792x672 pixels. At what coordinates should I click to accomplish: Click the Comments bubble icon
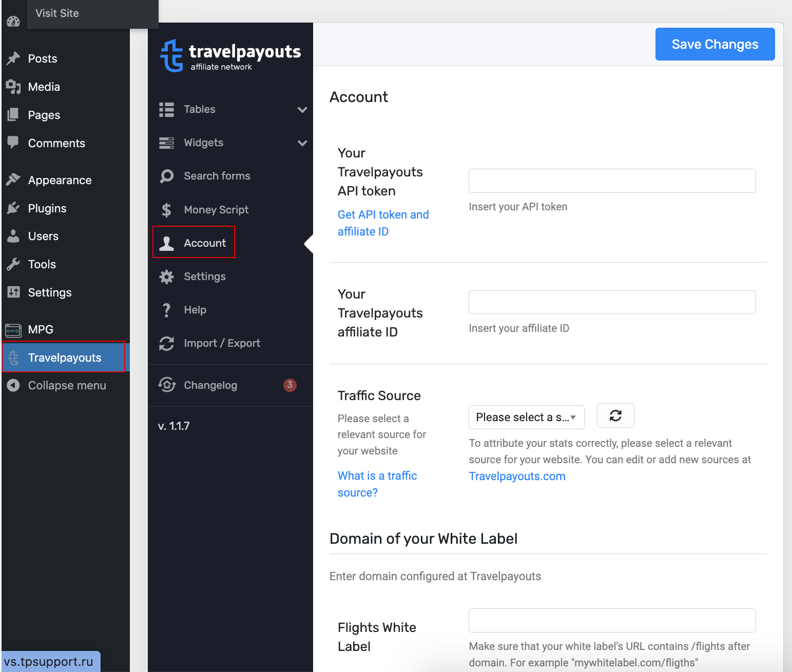[x=13, y=143]
